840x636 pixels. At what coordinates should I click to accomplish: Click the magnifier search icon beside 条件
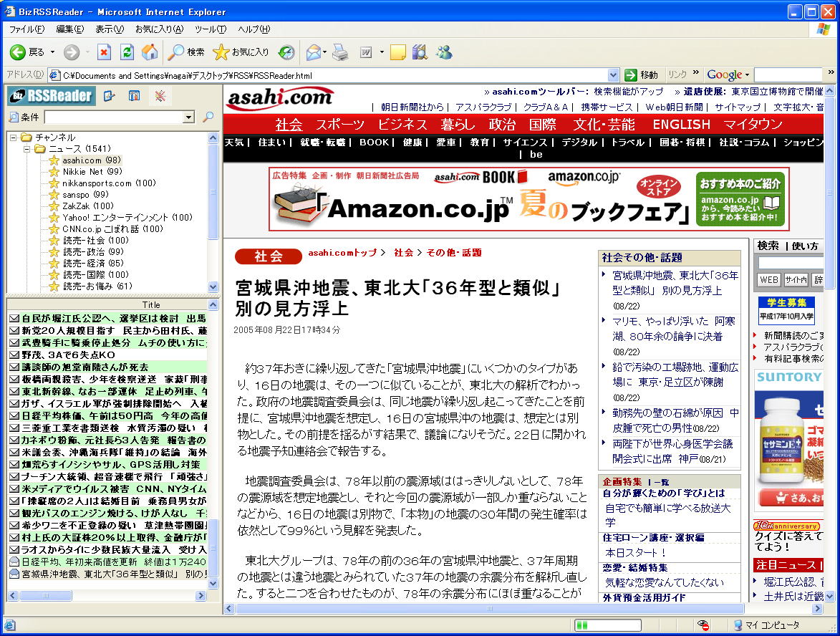[208, 117]
